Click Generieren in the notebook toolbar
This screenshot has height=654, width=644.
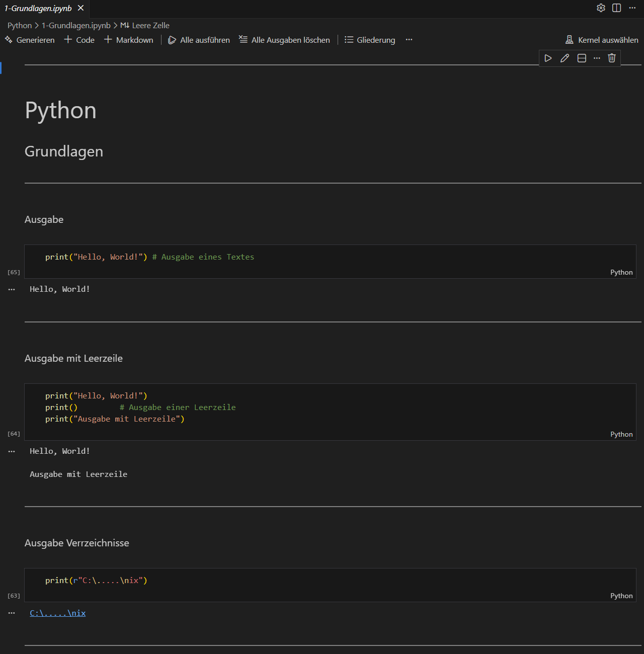pos(30,40)
